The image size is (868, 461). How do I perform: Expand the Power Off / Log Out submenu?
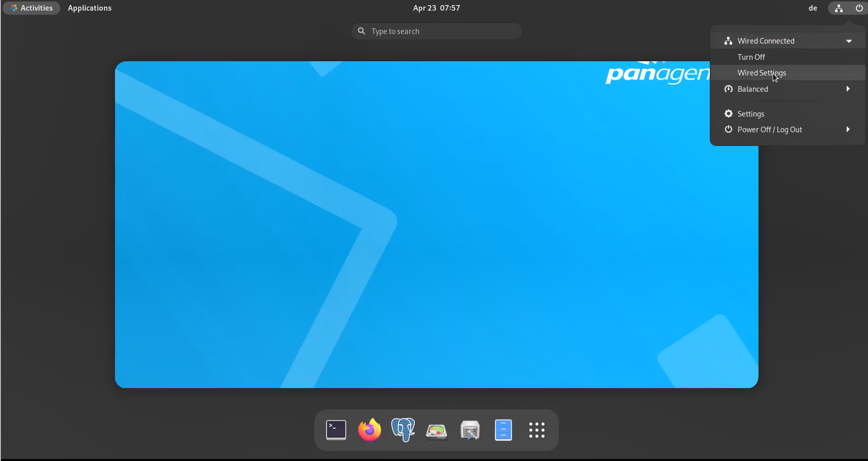tap(848, 130)
